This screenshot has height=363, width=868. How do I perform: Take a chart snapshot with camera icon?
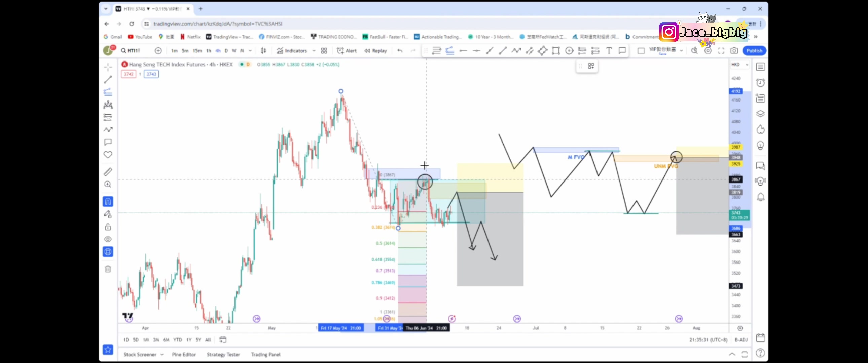click(x=734, y=50)
